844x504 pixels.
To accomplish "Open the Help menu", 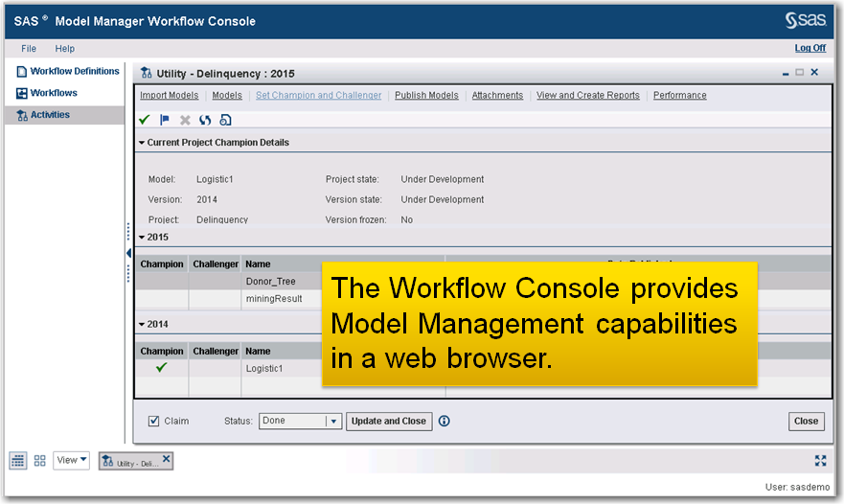I will pyautogui.click(x=64, y=49).
